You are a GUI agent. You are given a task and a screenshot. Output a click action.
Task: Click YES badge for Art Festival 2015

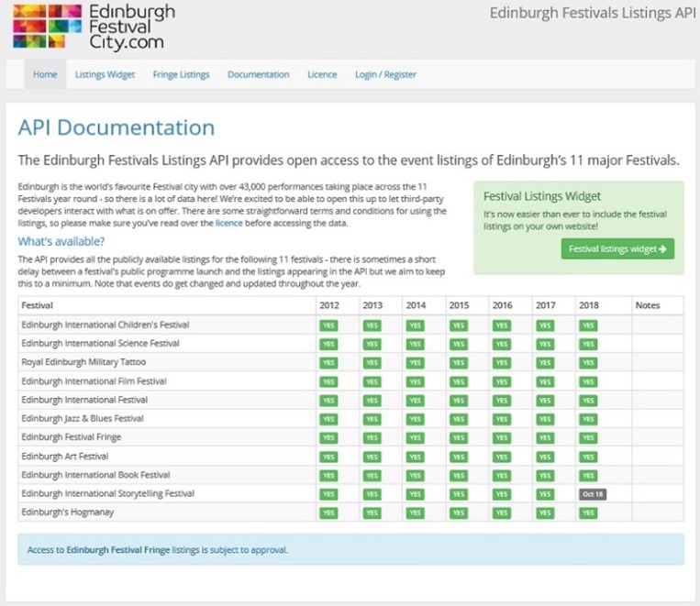pyautogui.click(x=459, y=457)
